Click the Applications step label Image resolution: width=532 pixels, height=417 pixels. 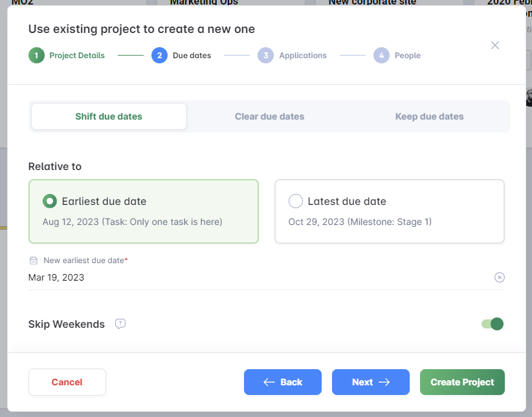303,56
